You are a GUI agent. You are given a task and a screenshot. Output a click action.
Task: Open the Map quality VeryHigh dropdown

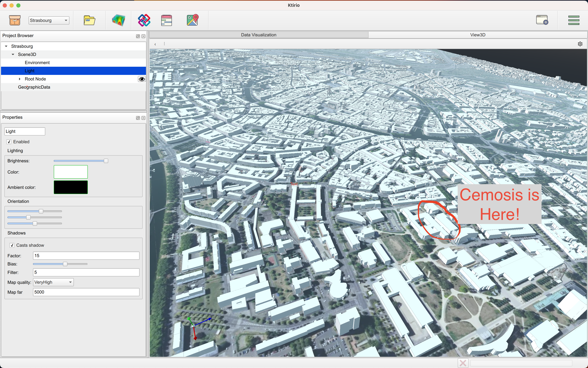(53, 282)
